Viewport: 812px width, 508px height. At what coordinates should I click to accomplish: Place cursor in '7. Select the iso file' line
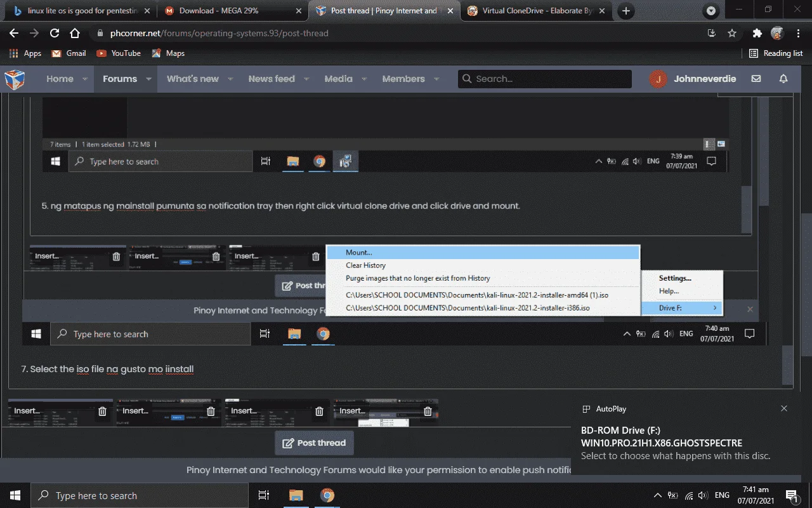click(x=107, y=369)
